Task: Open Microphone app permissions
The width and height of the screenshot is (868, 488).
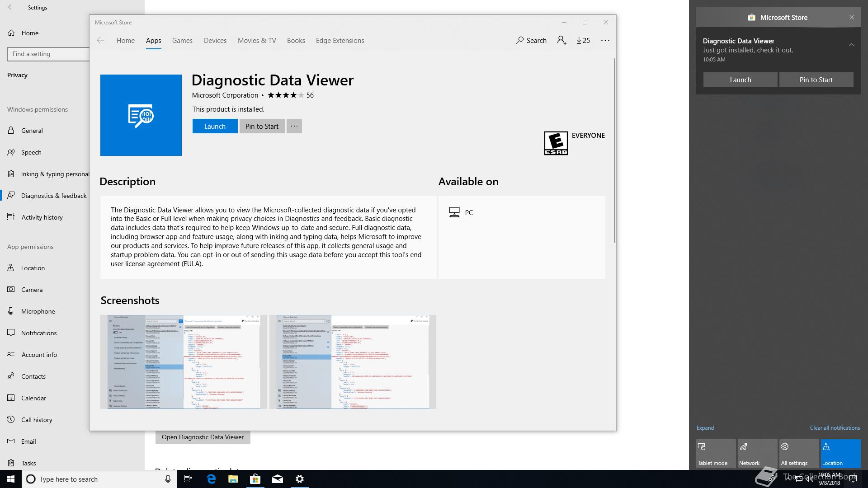Action: [38, 311]
